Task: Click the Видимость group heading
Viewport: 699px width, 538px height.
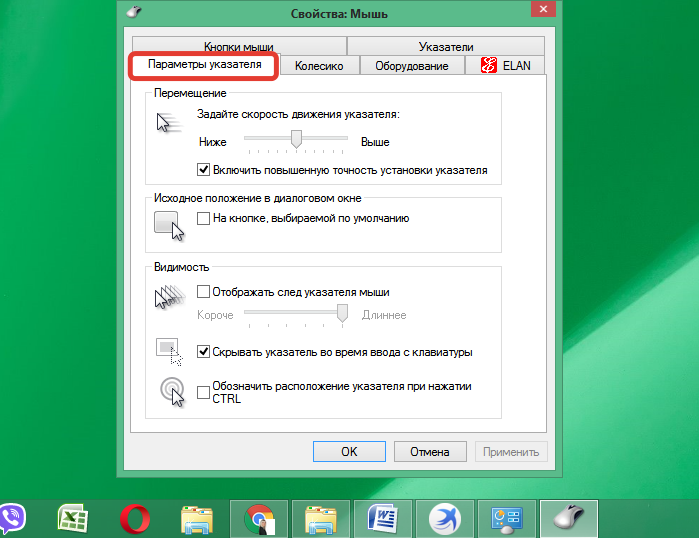Action: [x=181, y=267]
